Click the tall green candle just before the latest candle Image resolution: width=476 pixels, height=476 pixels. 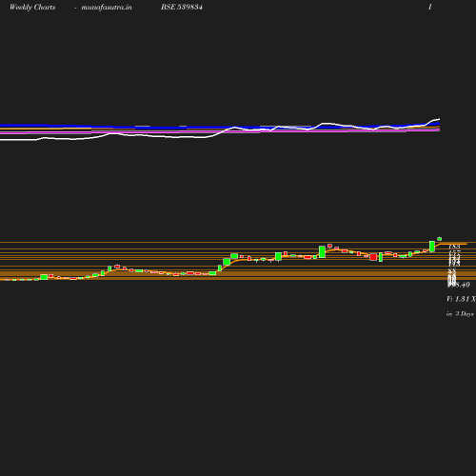[x=432, y=247]
